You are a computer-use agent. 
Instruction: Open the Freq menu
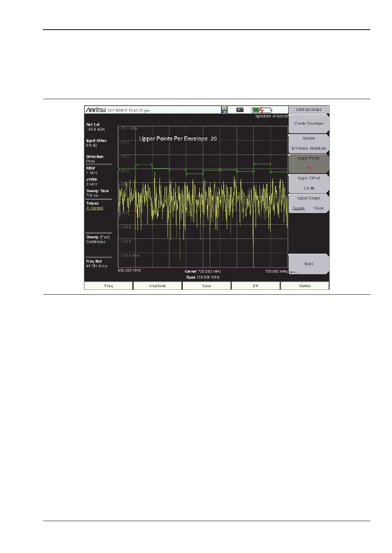point(109,286)
